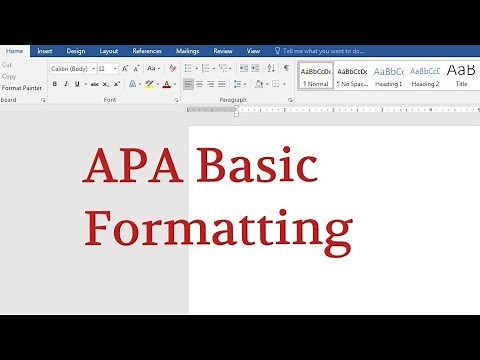The image size is (480, 360).
Task: Open Text Effects and Typography
Action: tap(133, 84)
